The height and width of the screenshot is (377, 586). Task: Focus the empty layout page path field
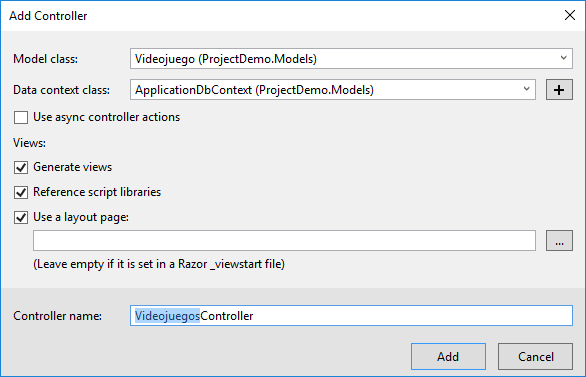pos(284,241)
